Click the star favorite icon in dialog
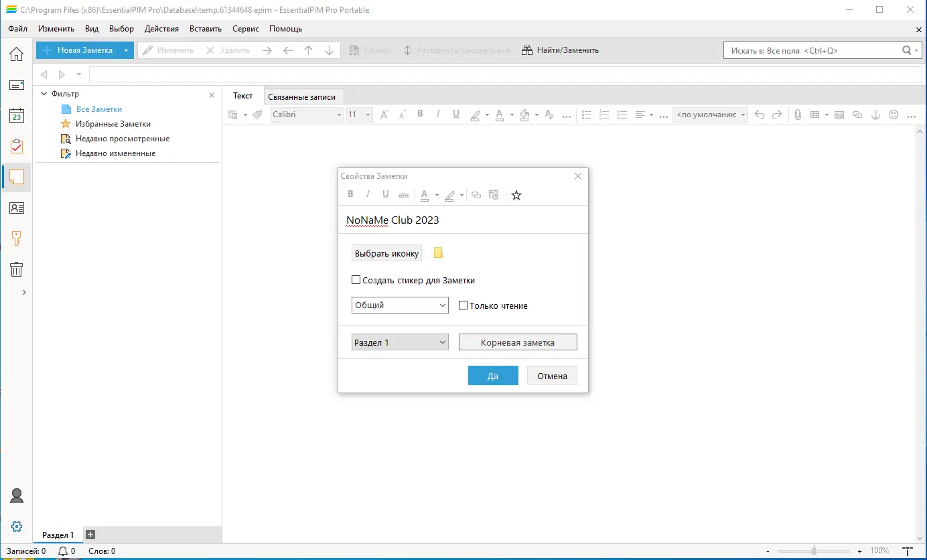 point(516,195)
